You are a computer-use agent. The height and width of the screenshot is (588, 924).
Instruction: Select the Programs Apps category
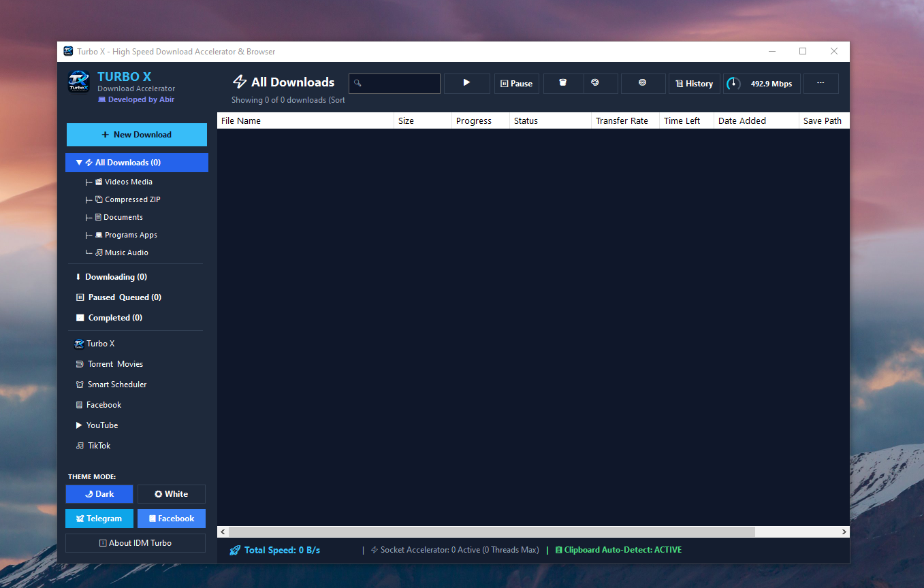tap(126, 235)
